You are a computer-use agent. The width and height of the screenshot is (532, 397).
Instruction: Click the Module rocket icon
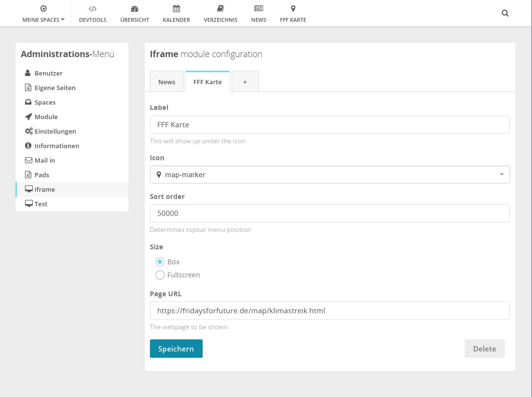coord(29,117)
